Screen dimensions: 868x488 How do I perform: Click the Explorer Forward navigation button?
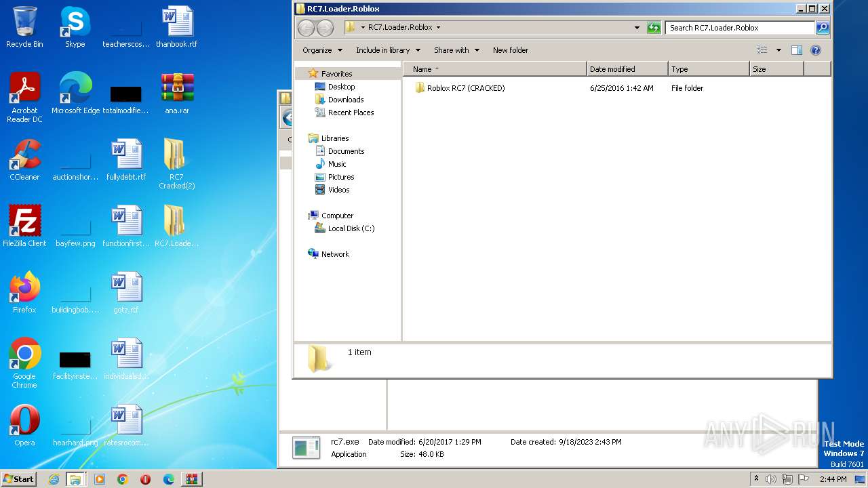click(x=325, y=28)
